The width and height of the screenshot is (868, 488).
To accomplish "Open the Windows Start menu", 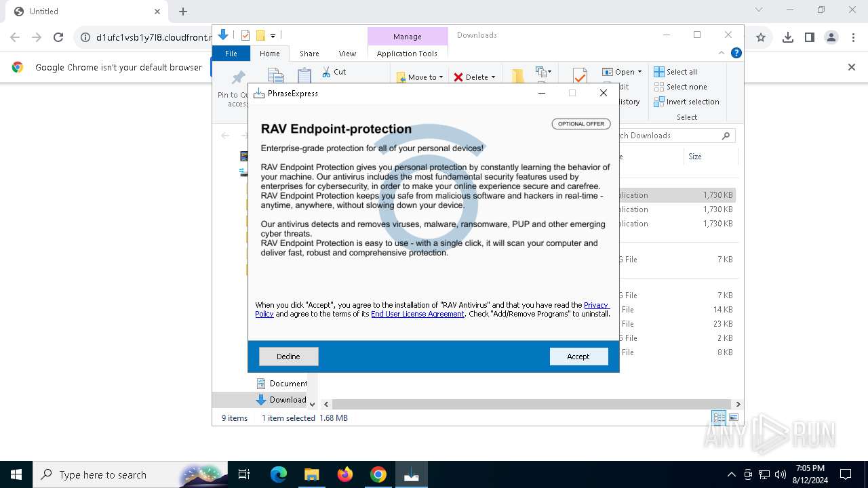I will 16,474.
